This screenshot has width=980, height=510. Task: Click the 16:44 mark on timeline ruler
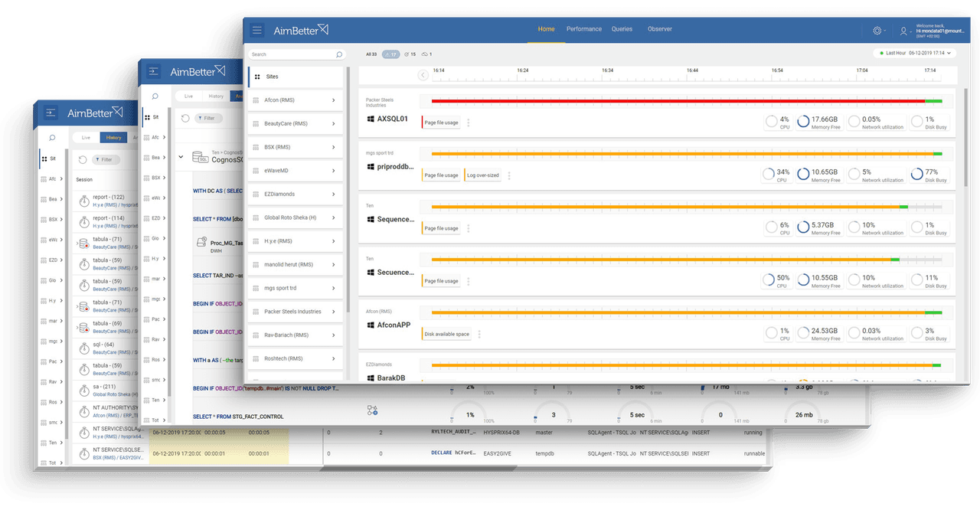[691, 70]
